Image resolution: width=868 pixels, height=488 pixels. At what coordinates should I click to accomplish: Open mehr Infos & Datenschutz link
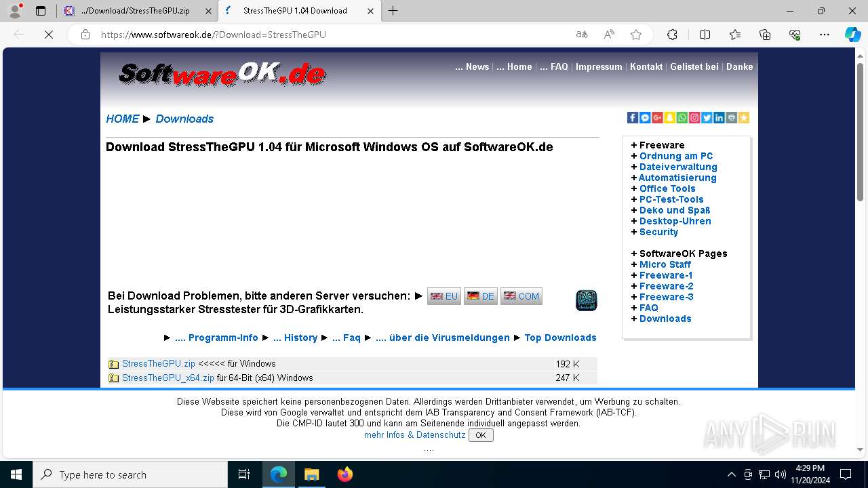tap(415, 435)
